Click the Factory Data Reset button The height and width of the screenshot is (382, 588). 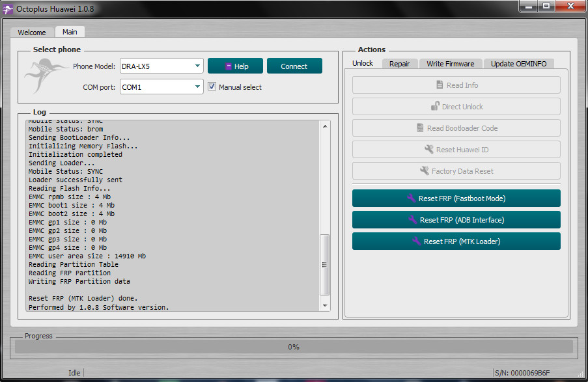(x=456, y=171)
